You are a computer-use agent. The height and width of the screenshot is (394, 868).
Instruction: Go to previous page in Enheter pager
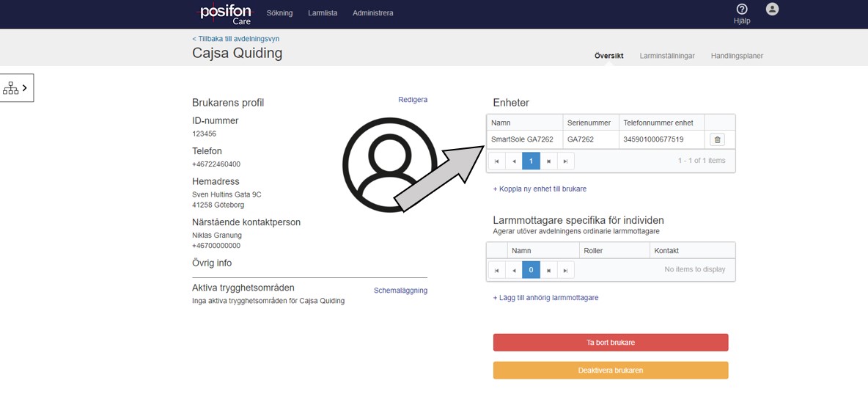514,161
